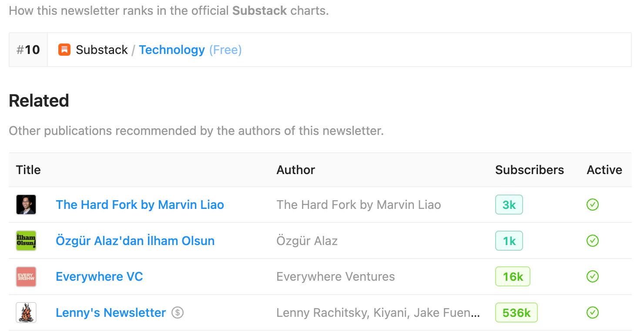Click the 3k subscribers badge
The image size is (644, 336).
pyautogui.click(x=509, y=205)
